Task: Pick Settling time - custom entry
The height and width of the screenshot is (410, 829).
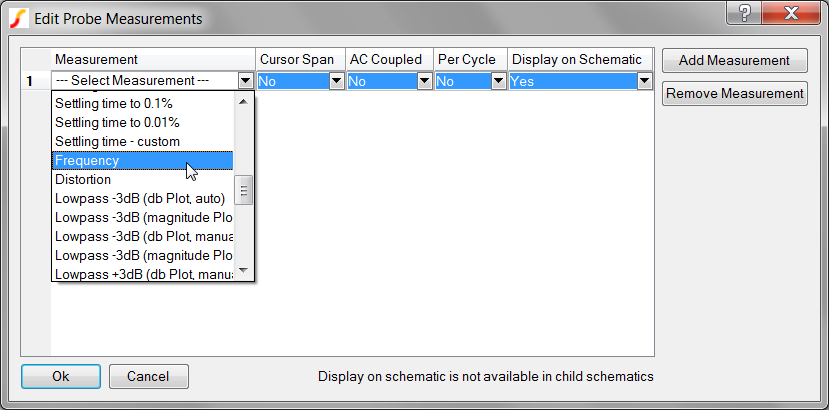Action: [x=142, y=142]
